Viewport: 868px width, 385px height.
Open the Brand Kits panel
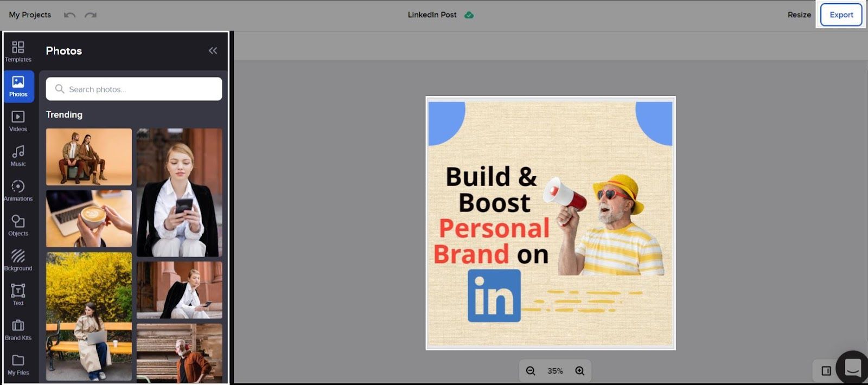point(18,330)
